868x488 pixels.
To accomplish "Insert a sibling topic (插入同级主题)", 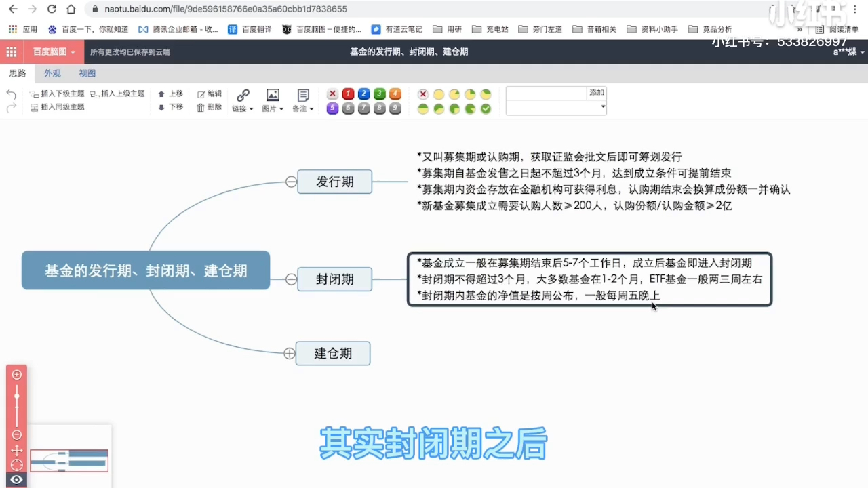I will pyautogui.click(x=57, y=107).
